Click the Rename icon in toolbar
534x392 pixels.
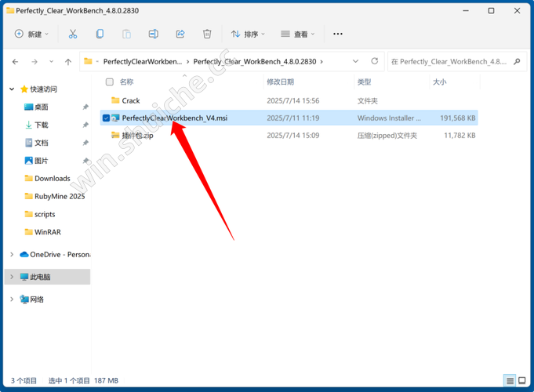pos(153,34)
